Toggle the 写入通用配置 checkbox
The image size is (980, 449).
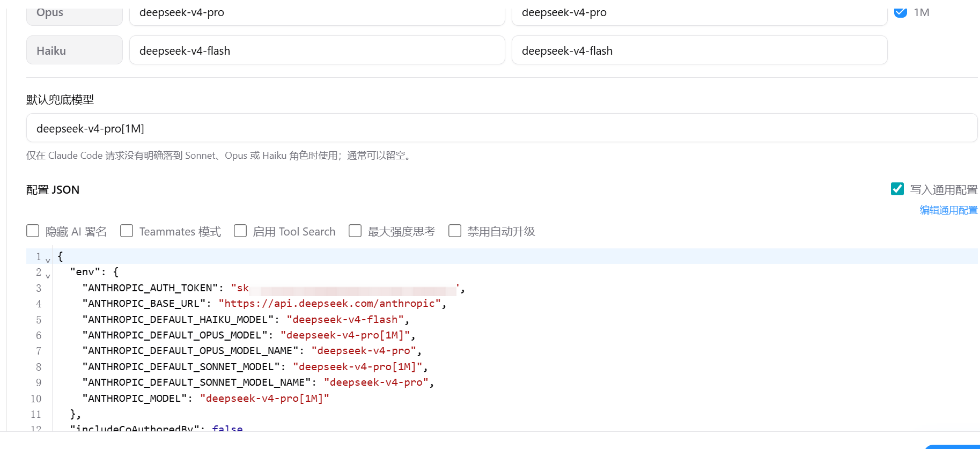(x=897, y=189)
